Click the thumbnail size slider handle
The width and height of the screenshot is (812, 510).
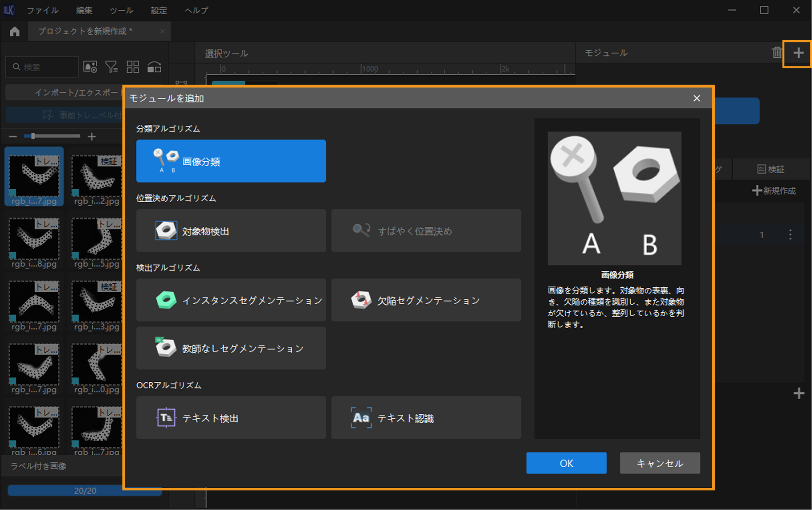click(33, 136)
